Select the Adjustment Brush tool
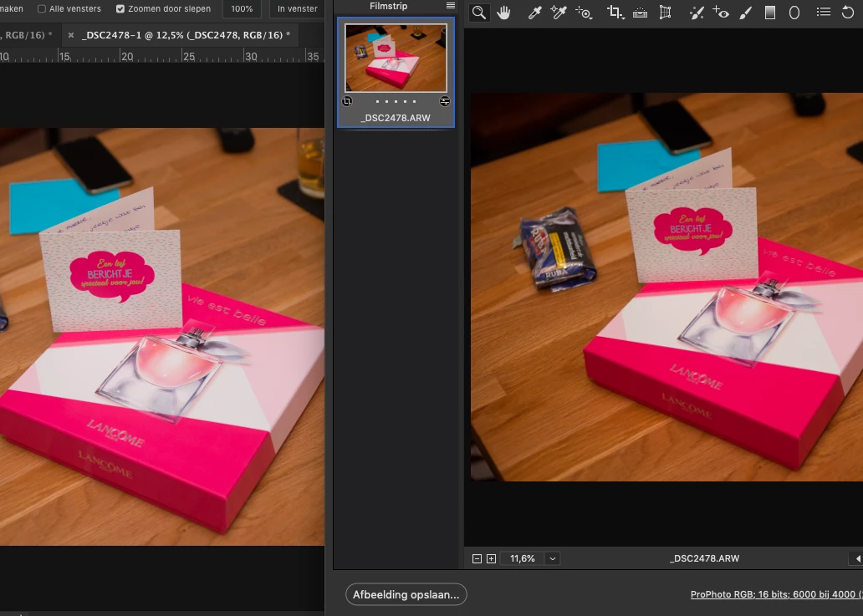863x616 pixels. pos(745,13)
